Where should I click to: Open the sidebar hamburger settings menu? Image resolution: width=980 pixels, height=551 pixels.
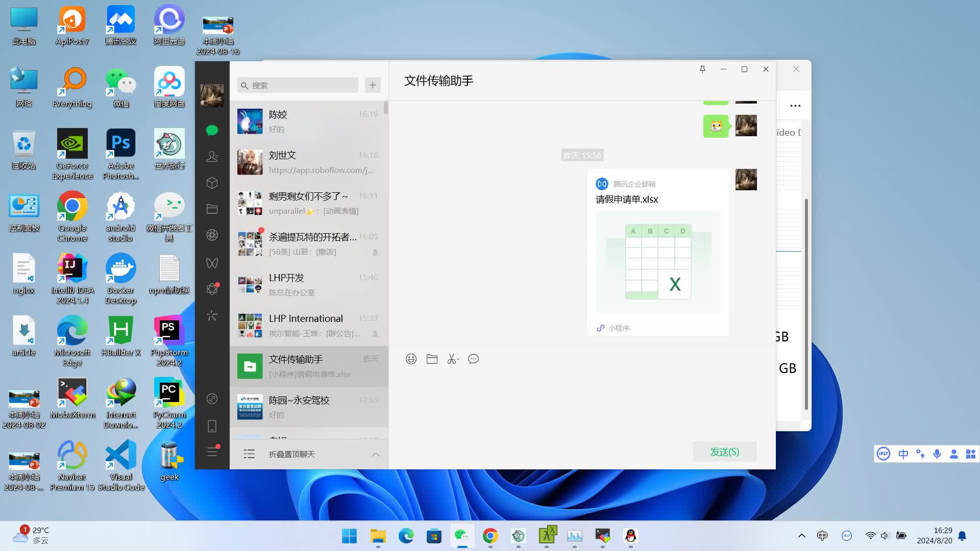(212, 452)
